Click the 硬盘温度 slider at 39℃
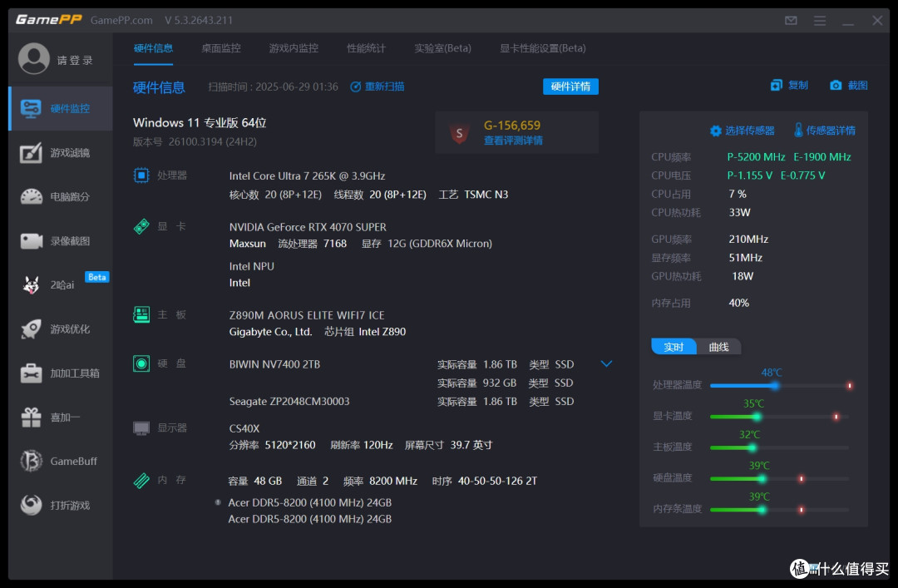 pos(762,478)
